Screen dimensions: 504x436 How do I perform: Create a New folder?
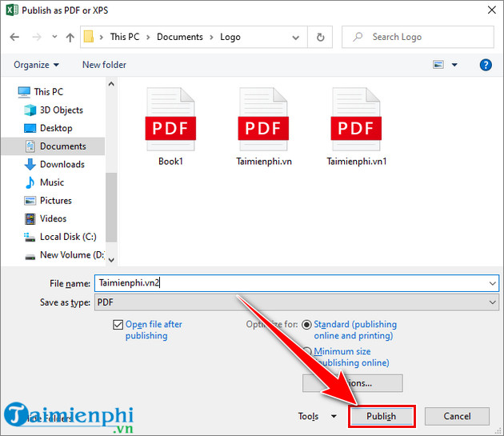pos(104,65)
